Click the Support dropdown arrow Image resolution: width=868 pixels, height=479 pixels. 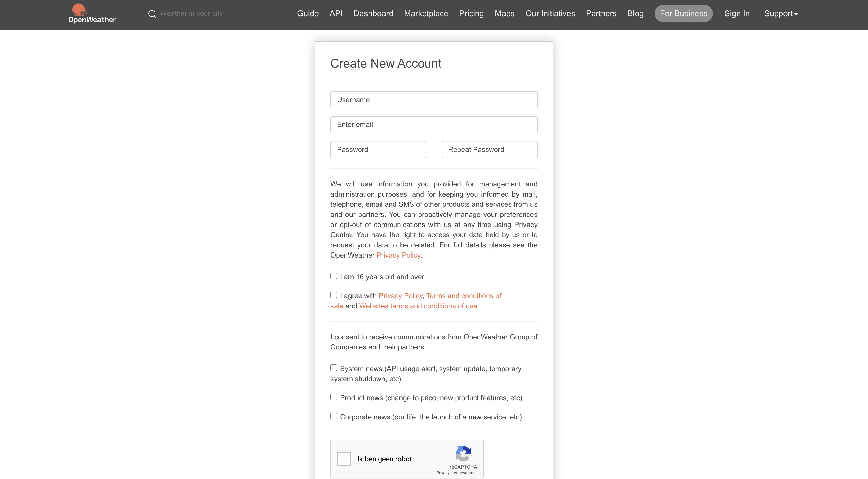[796, 13]
